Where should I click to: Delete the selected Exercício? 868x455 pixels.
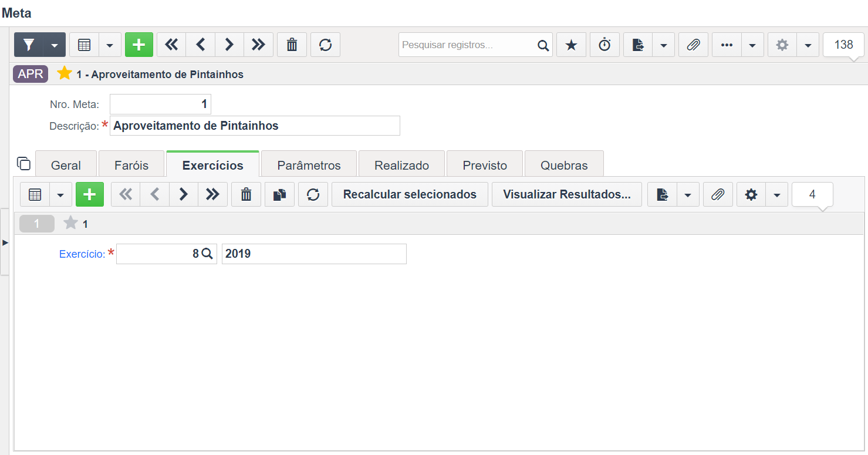(x=246, y=194)
